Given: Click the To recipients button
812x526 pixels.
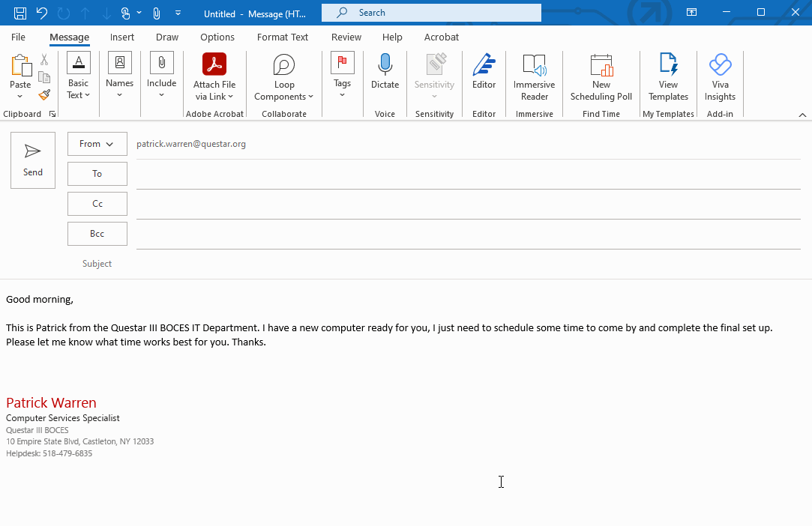Looking at the screenshot, I should (x=97, y=174).
